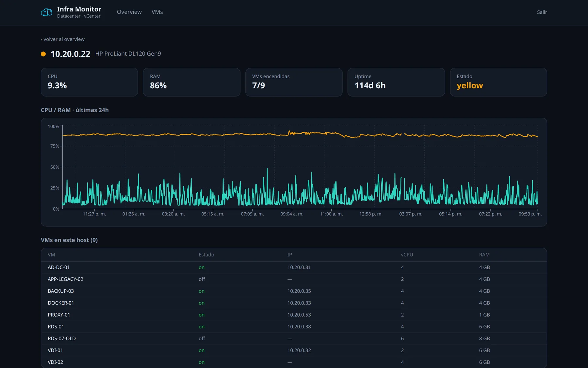Click IP address 10.20.0.53
This screenshot has width=588, height=368.
pyautogui.click(x=299, y=315)
